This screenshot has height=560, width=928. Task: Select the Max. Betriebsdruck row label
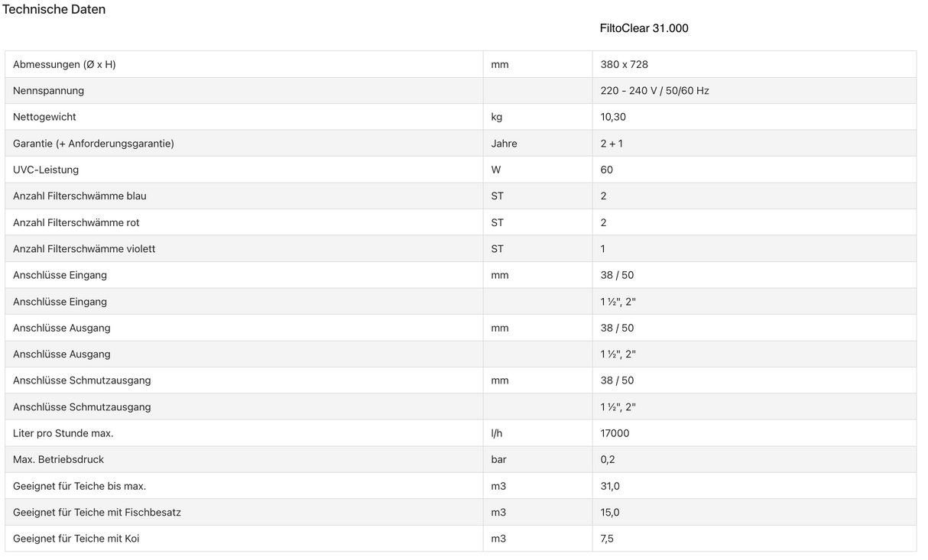[x=58, y=459]
